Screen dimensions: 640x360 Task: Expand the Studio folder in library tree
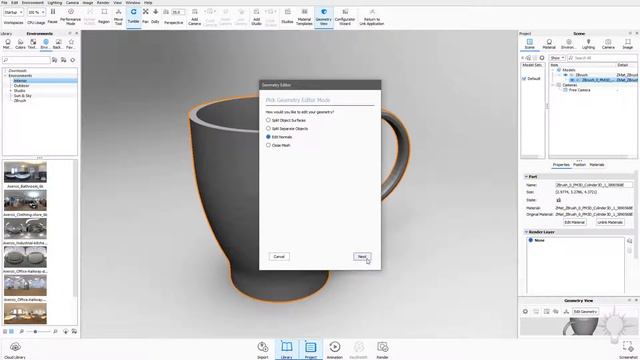coord(11,91)
